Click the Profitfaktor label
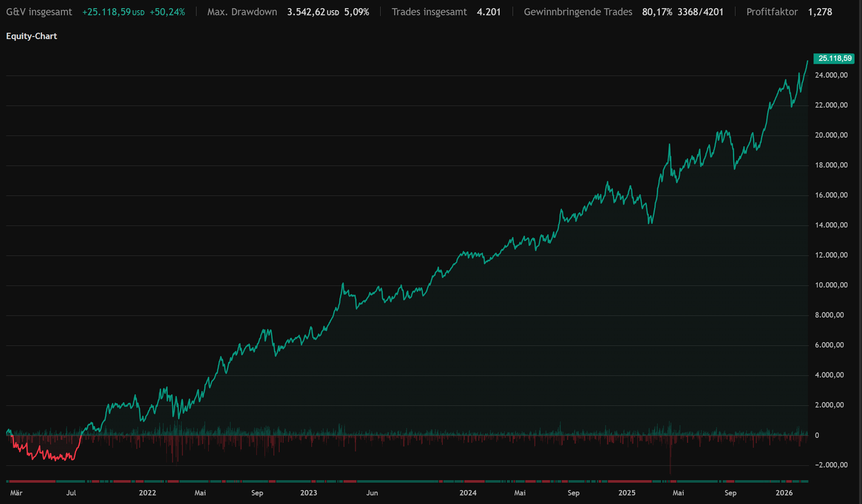 coord(772,12)
